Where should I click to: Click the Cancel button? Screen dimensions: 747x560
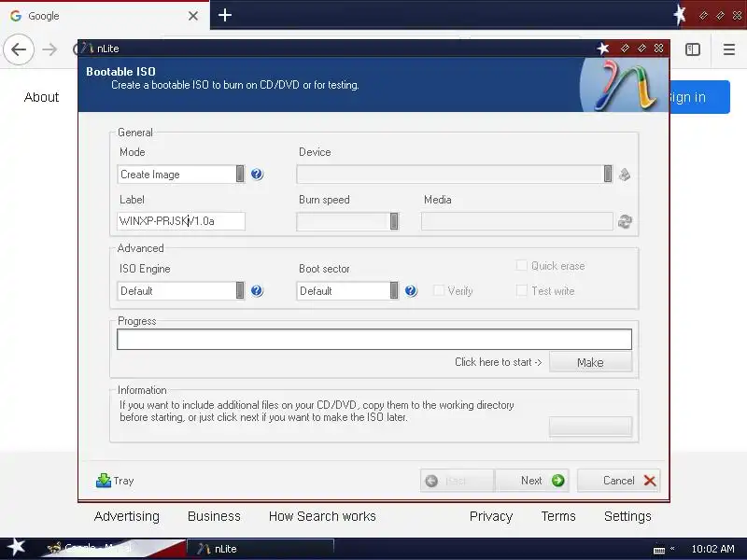[x=618, y=481]
